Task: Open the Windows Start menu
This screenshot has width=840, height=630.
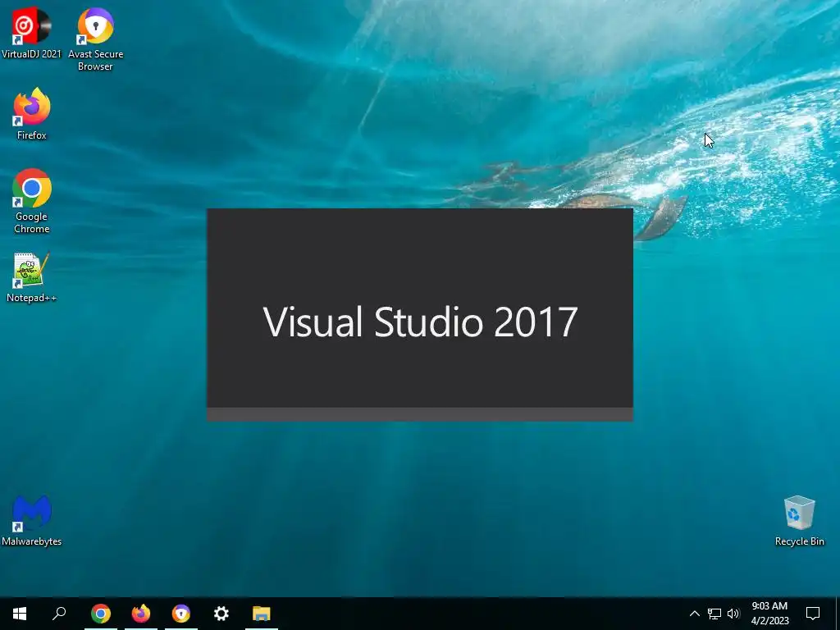Action: pyautogui.click(x=20, y=614)
